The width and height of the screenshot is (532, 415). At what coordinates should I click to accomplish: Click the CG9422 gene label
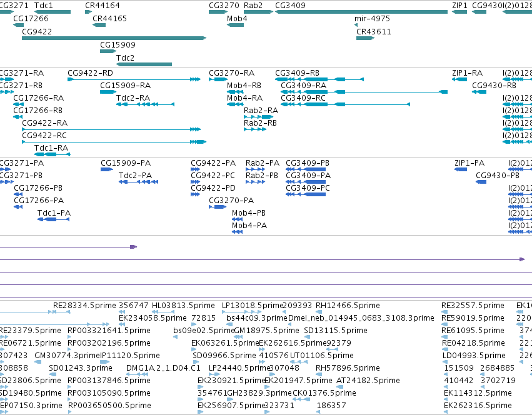coord(37,31)
